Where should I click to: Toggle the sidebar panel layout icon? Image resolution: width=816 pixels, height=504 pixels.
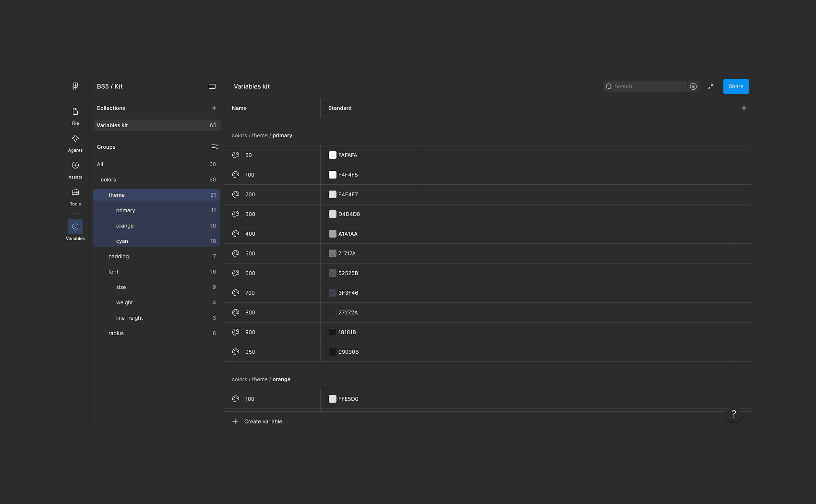pyautogui.click(x=212, y=86)
